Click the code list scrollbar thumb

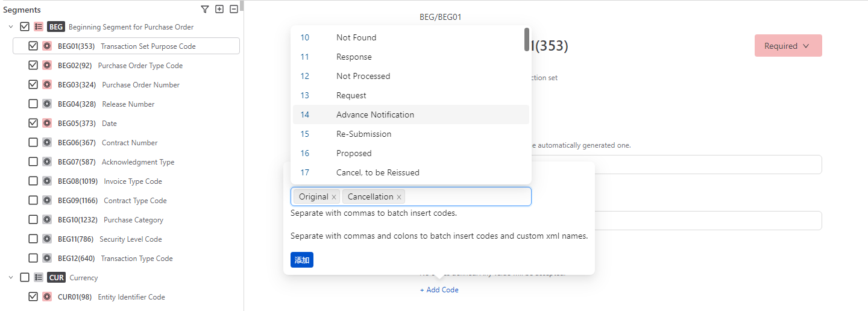(x=527, y=39)
